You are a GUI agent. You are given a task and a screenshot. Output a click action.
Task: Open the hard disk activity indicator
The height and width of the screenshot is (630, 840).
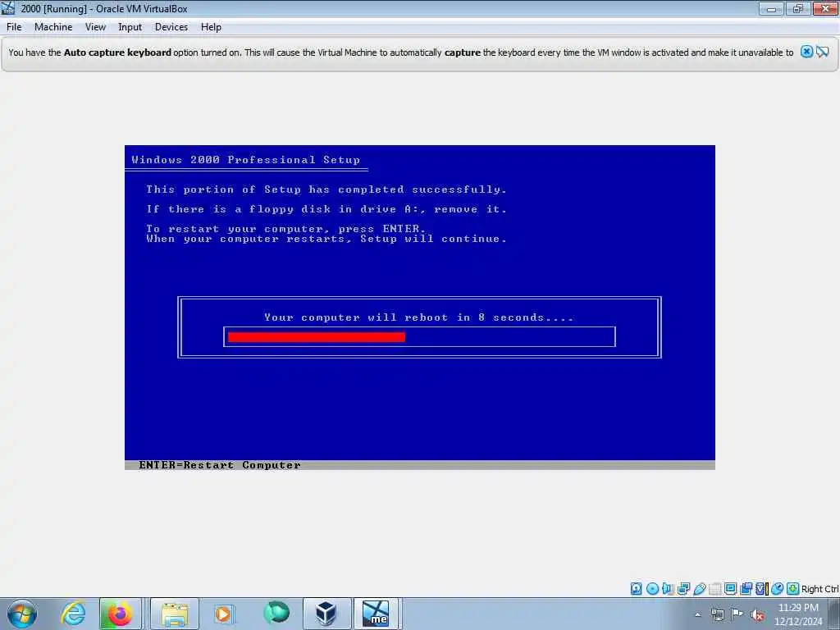click(636, 589)
